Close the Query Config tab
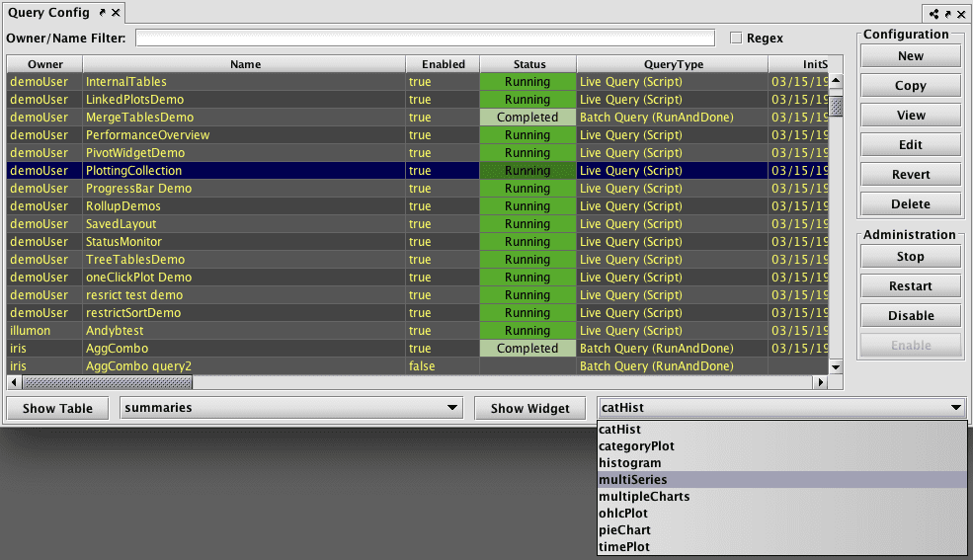The height and width of the screenshot is (560, 973). pos(116,13)
